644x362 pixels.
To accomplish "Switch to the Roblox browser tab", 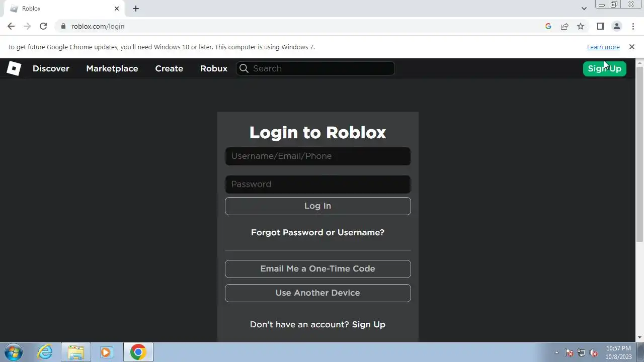I will click(65, 9).
